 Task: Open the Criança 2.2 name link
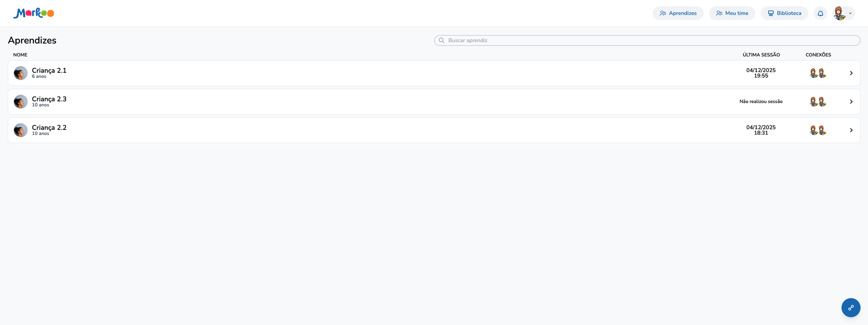click(x=49, y=128)
